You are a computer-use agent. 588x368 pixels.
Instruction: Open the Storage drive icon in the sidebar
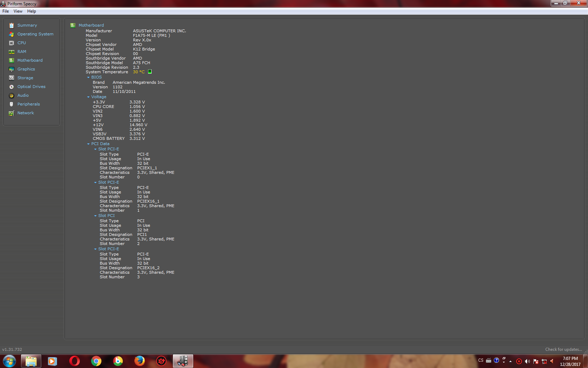coord(12,78)
